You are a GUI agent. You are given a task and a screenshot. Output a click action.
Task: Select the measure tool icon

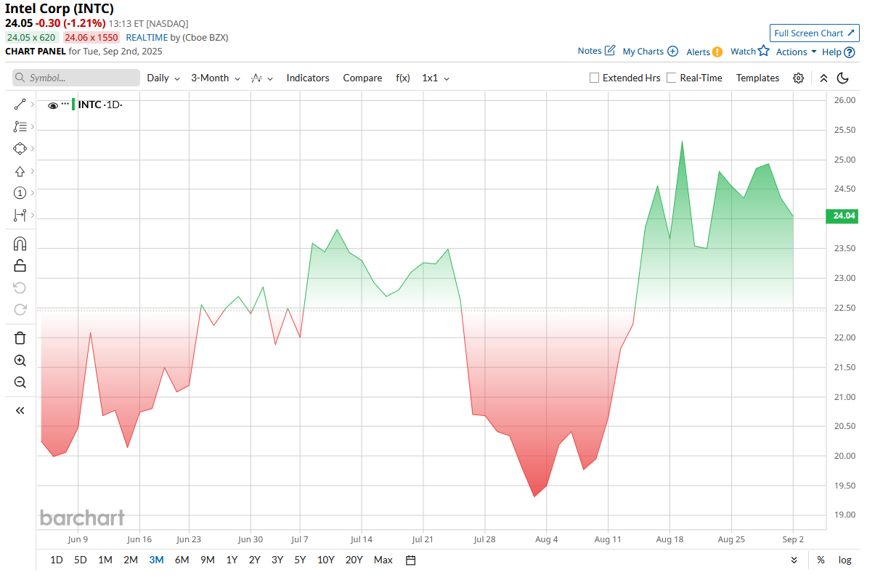pos(20,215)
